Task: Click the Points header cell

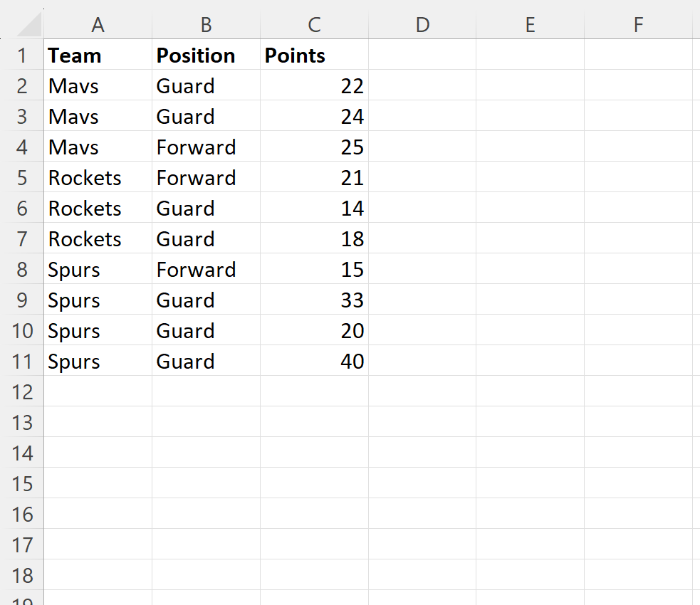Action: 314,56
